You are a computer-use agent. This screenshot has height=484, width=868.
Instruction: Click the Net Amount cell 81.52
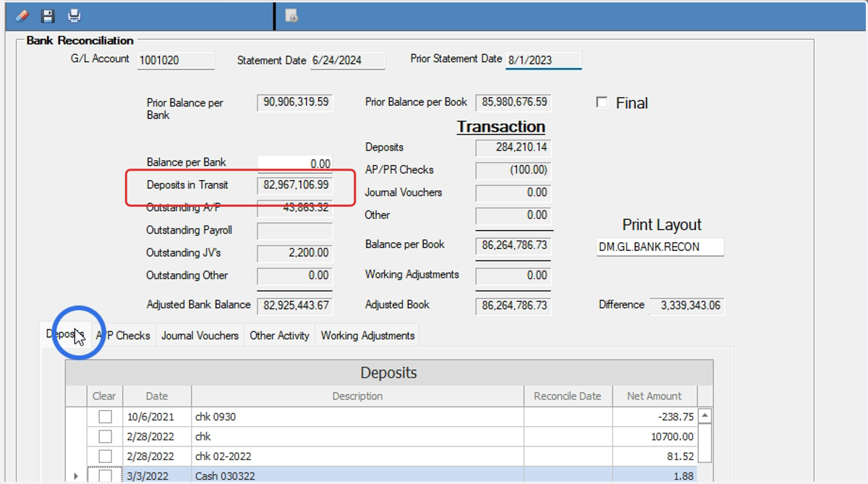coord(655,457)
